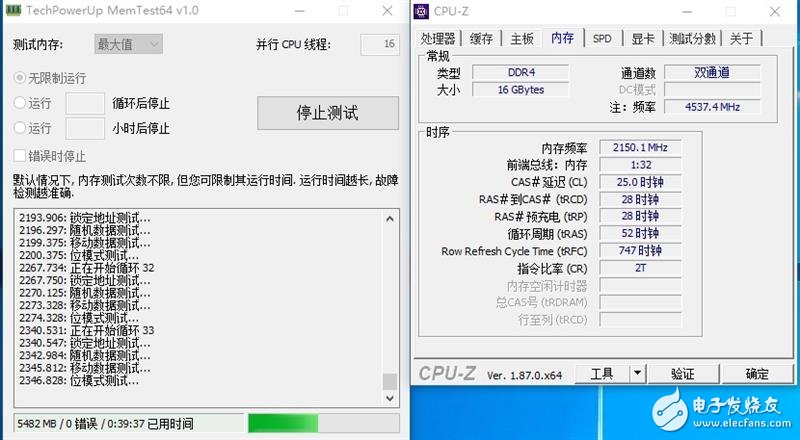
Task: Switch to SPD tab in CPU-Z
Action: click(602, 38)
